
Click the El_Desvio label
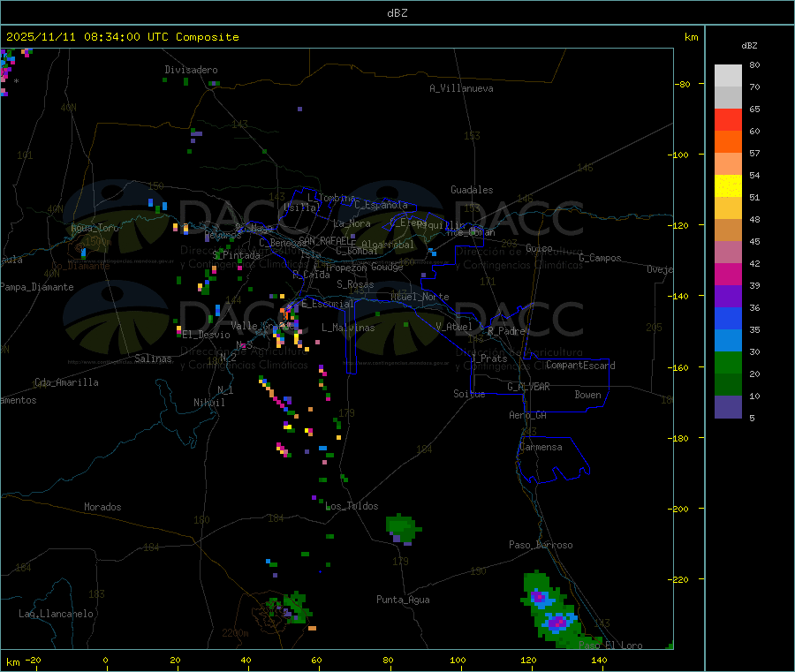[207, 335]
